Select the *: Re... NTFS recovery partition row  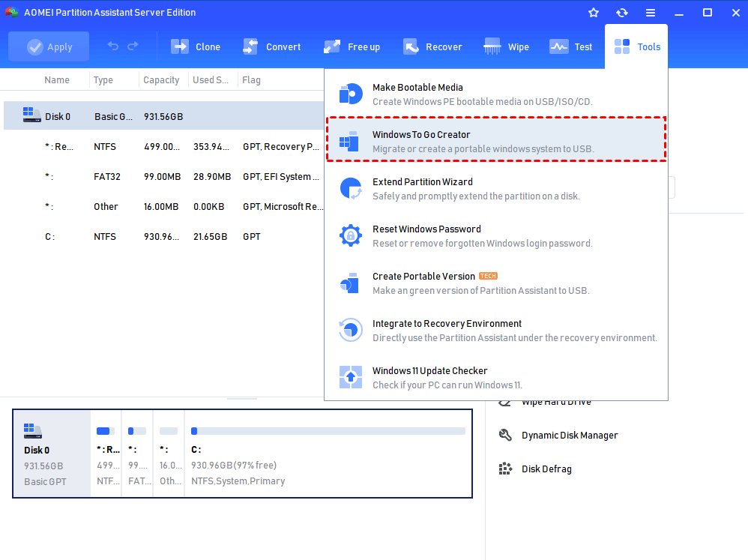pos(163,146)
